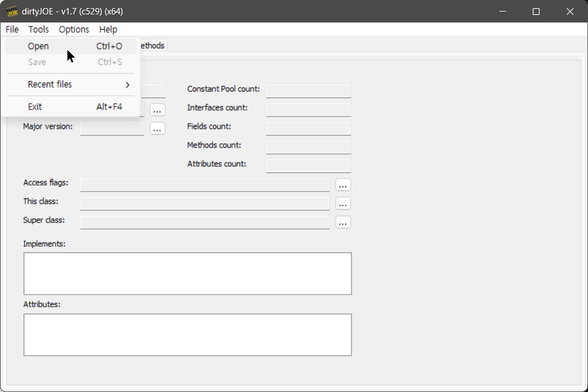Click the ellipsis button beside Major version
The width and height of the screenshot is (588, 392).
click(x=157, y=129)
